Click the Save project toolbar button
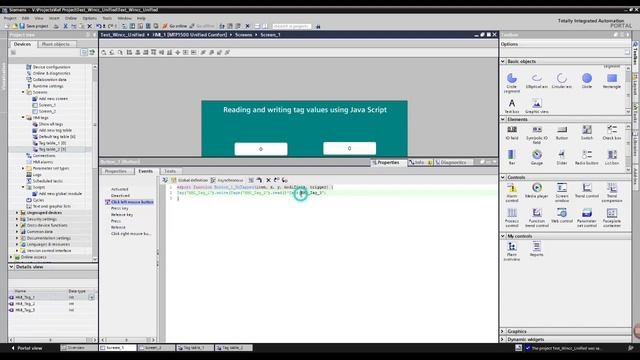Image resolution: width=640 pixels, height=360 pixels. (34, 26)
